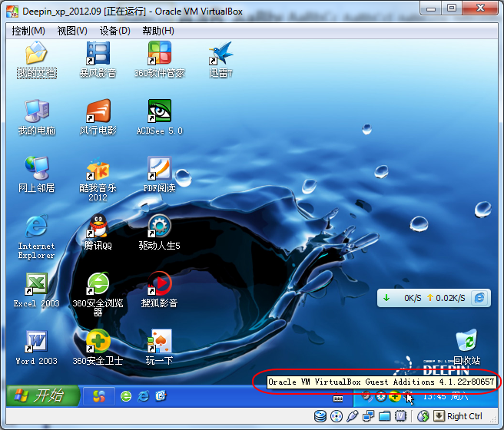
Task: Click the VirtualBox optical disc status icon
Action: point(336,416)
